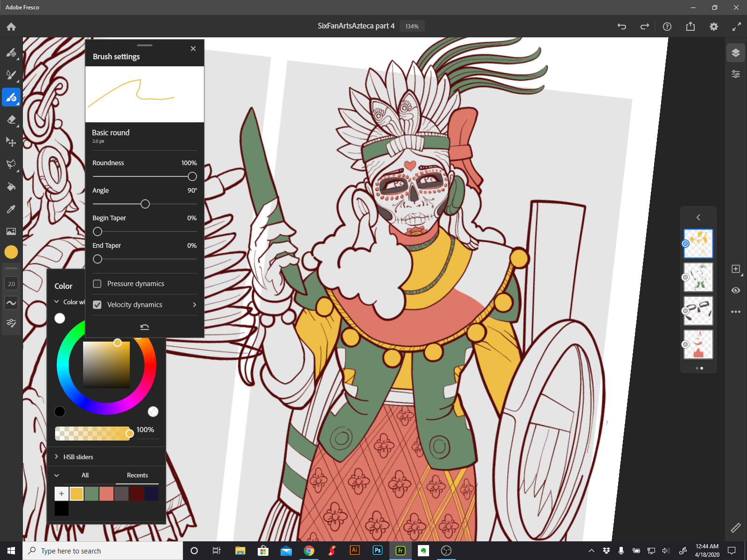Enter full screen mode
The height and width of the screenshot is (560, 747).
(736, 27)
